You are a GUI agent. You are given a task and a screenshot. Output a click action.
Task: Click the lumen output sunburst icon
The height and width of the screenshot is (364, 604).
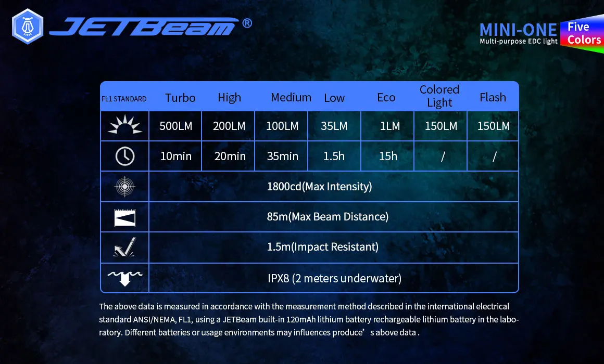coord(125,125)
